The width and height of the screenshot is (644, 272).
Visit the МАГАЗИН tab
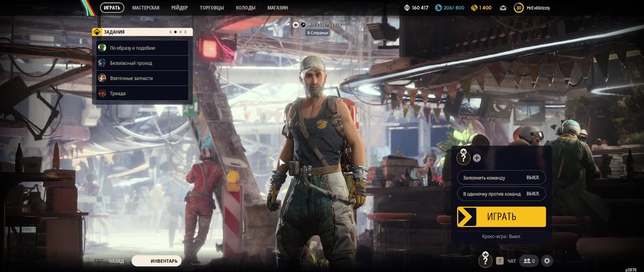tap(277, 8)
